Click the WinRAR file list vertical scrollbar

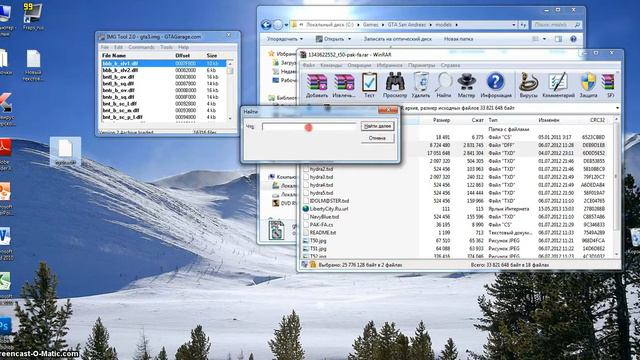point(617,187)
